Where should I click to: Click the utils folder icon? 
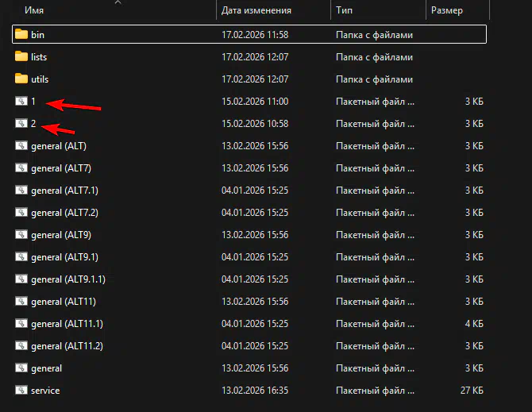pos(21,79)
